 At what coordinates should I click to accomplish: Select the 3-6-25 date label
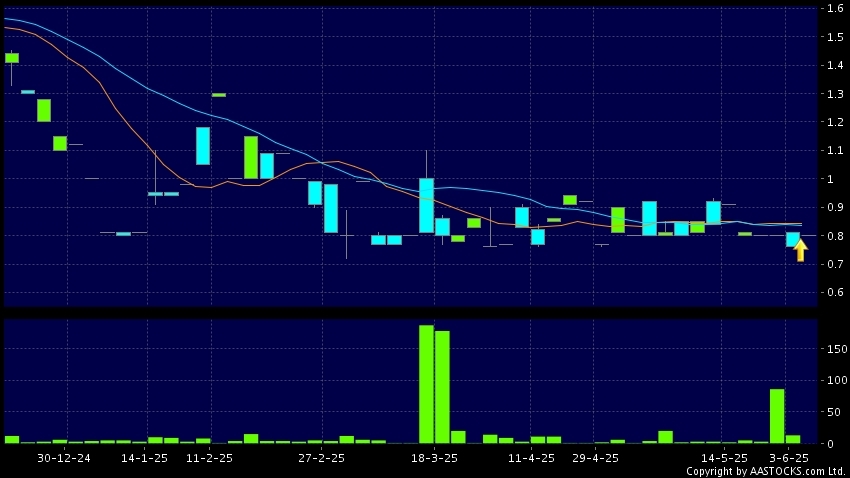[789, 458]
